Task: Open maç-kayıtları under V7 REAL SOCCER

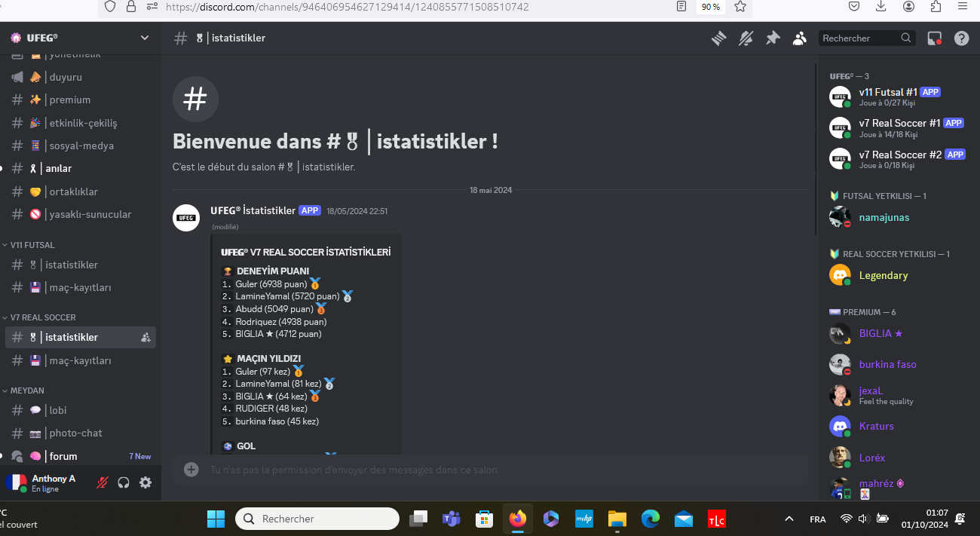Action: [x=81, y=360]
